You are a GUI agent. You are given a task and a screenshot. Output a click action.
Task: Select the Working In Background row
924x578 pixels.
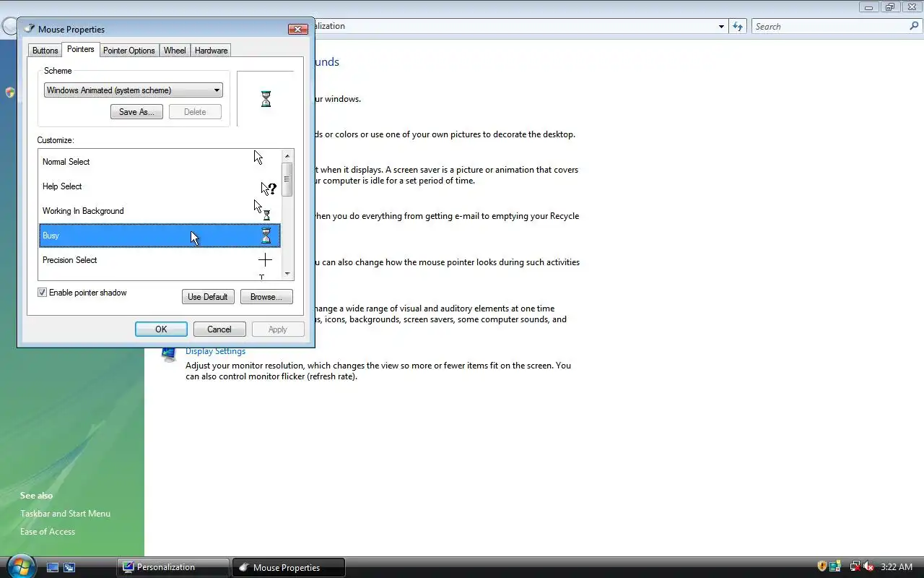point(160,211)
